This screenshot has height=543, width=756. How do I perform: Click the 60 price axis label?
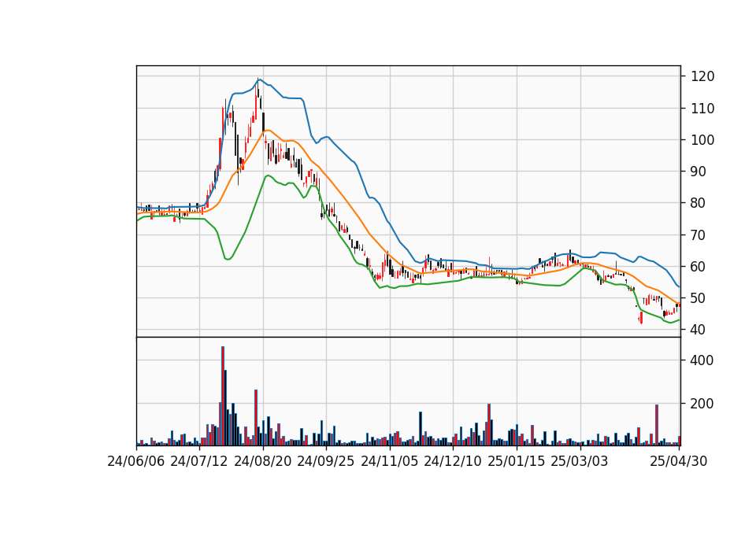coord(699,267)
